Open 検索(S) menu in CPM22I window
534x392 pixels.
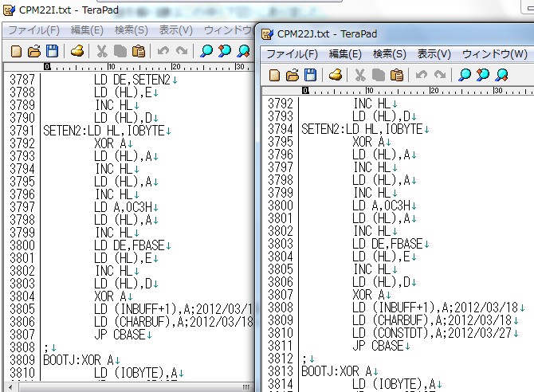point(132,30)
